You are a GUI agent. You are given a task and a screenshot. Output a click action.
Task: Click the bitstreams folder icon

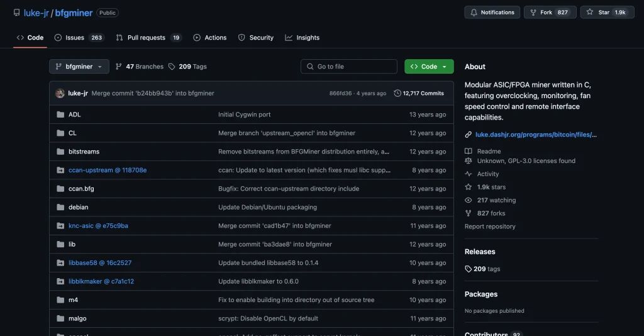(60, 152)
